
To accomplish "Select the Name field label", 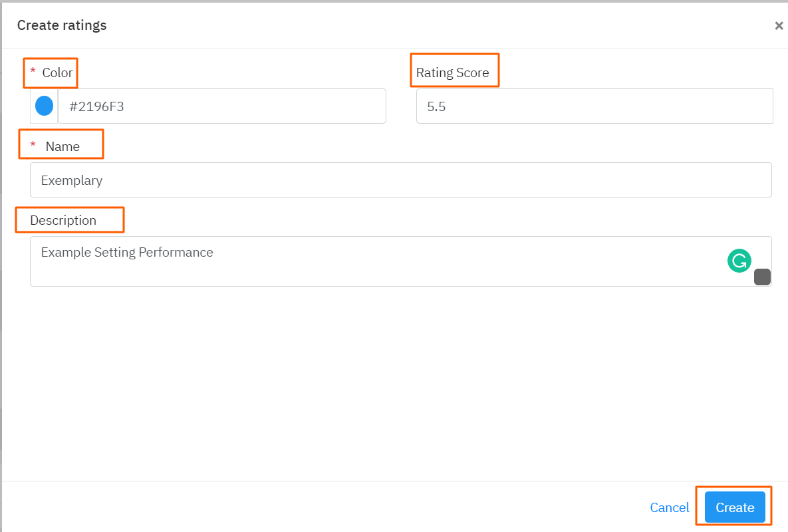I will click(63, 146).
